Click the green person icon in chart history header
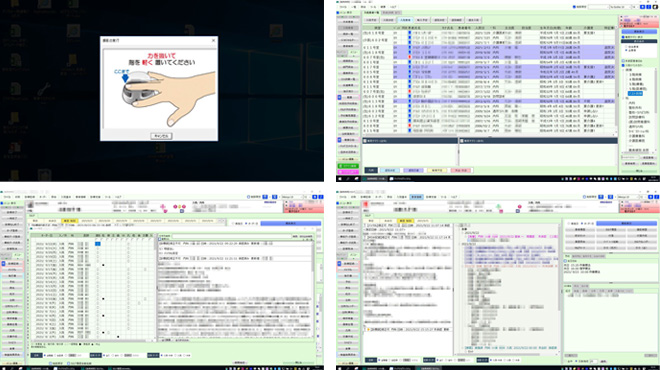This screenshot has width=660, height=370. click(x=499, y=207)
